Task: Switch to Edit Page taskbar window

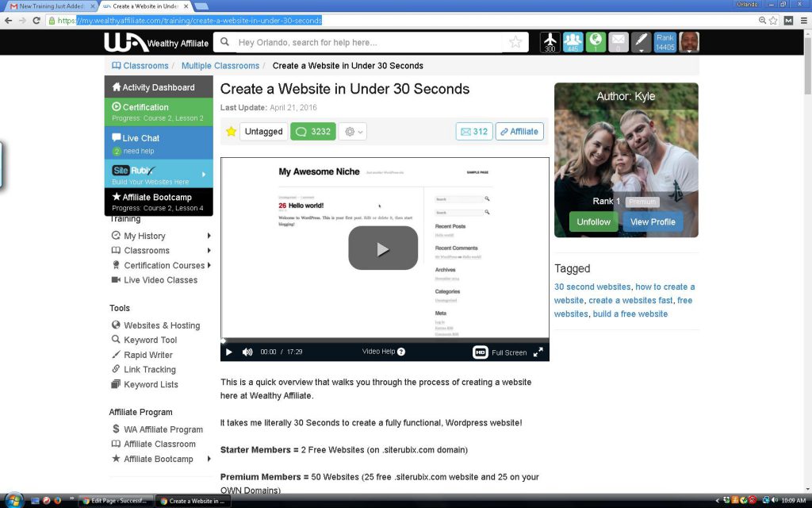Action: pos(117,501)
